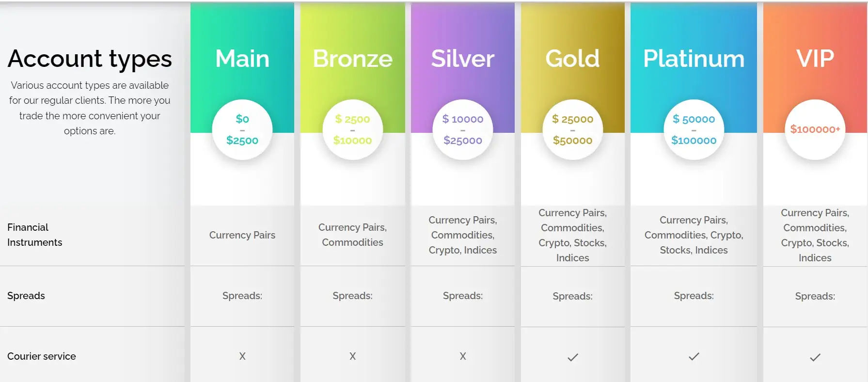This screenshot has width=868, height=382.
Task: Select the Platinum $50000–$100000 price circle
Action: click(694, 129)
